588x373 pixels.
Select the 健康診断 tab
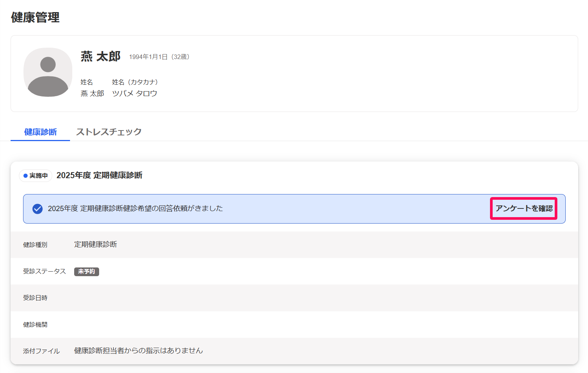click(40, 132)
